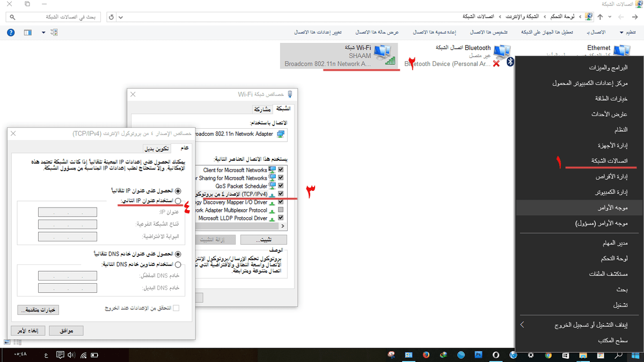Screen dimensions: 644x362
Task: Open the Help question mark icon
Action: tap(11, 32)
